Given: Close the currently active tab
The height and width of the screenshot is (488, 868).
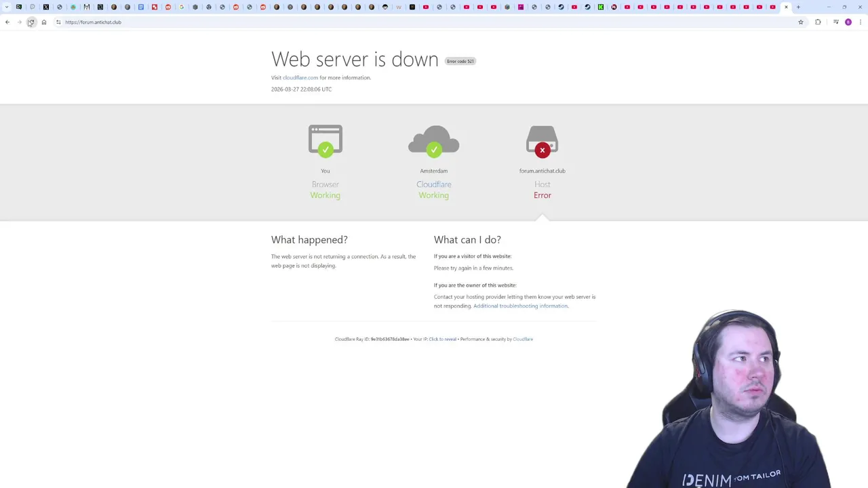Looking at the screenshot, I should pos(786,7).
